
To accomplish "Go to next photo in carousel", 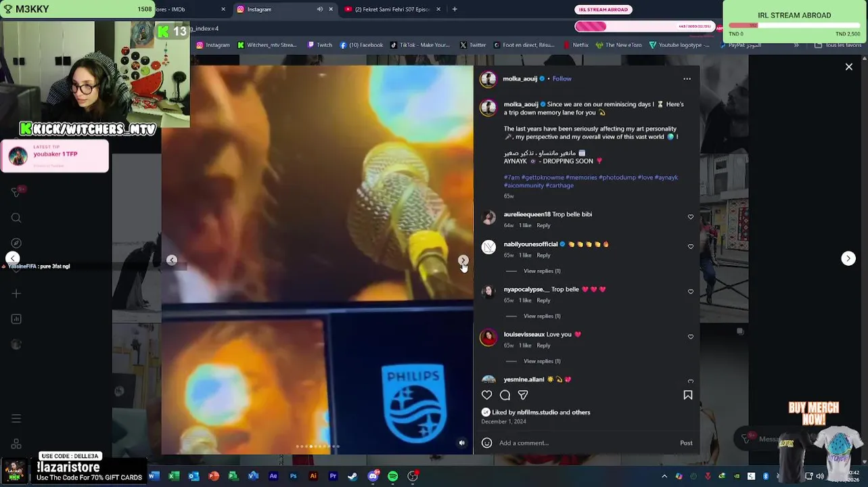I will pyautogui.click(x=463, y=260).
